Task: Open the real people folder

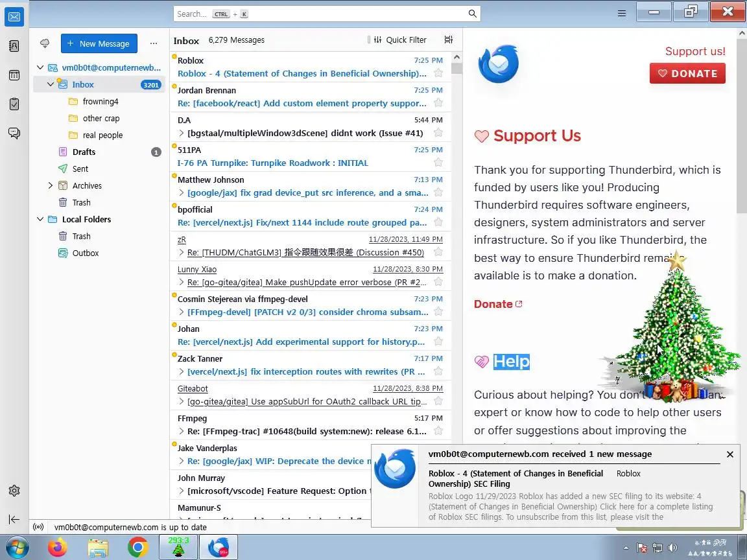Action: [99, 135]
